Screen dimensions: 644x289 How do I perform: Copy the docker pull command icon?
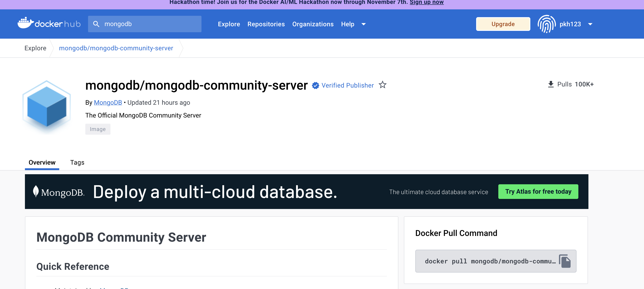point(564,261)
